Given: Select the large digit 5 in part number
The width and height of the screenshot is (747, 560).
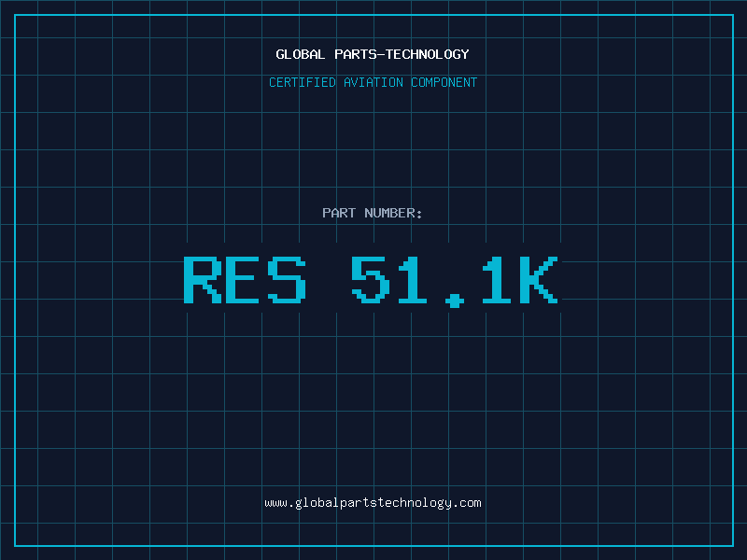Looking at the screenshot, I should pos(371,279).
